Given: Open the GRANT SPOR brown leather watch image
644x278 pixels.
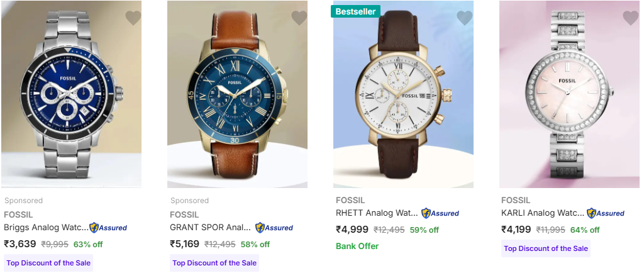Looking at the screenshot, I should click(x=237, y=94).
